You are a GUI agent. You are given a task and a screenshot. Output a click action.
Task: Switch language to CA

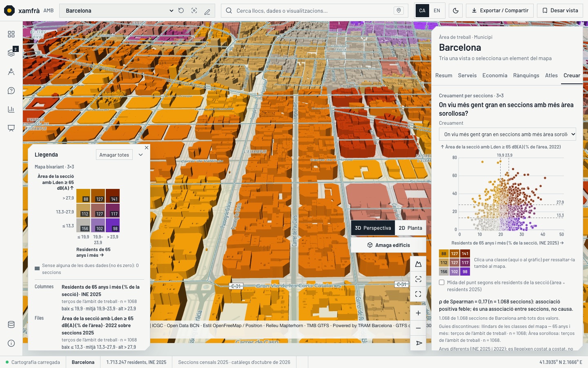click(x=422, y=11)
